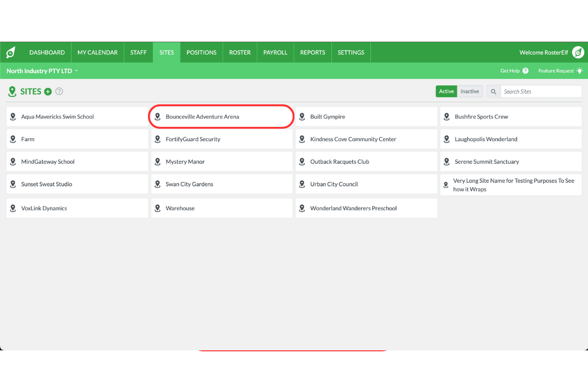Click the pin icon beside Urban City Council

pos(302,184)
